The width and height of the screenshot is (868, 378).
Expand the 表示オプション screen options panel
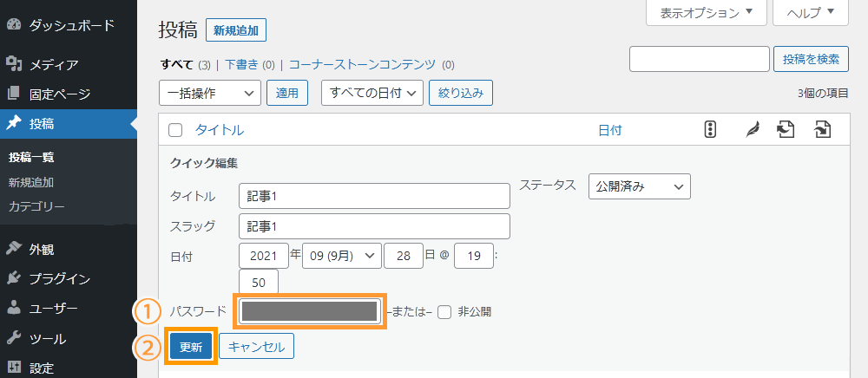[707, 13]
